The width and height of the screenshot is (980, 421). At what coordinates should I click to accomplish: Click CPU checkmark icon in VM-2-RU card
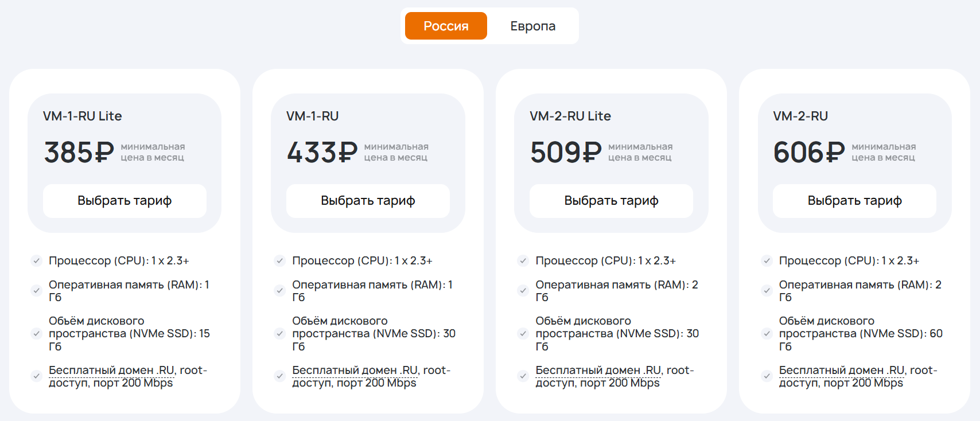tap(767, 261)
